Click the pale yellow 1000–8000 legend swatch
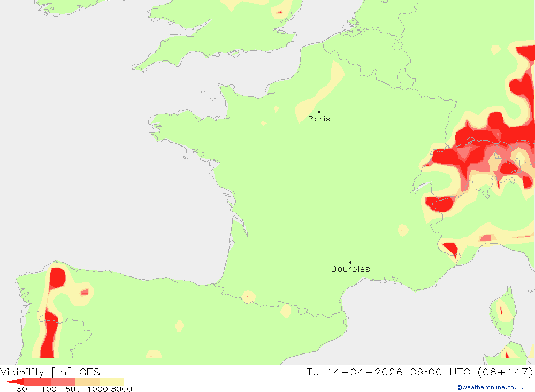The height and width of the screenshot is (392, 535). click(112, 382)
